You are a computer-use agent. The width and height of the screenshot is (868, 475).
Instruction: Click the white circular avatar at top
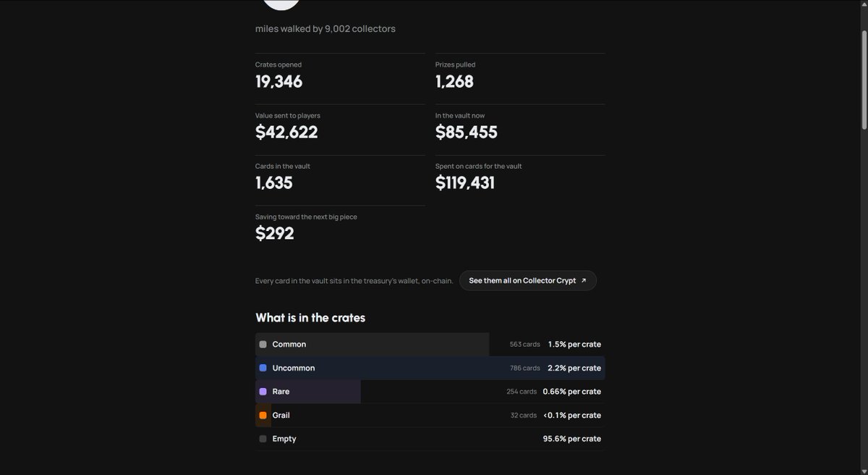281,4
